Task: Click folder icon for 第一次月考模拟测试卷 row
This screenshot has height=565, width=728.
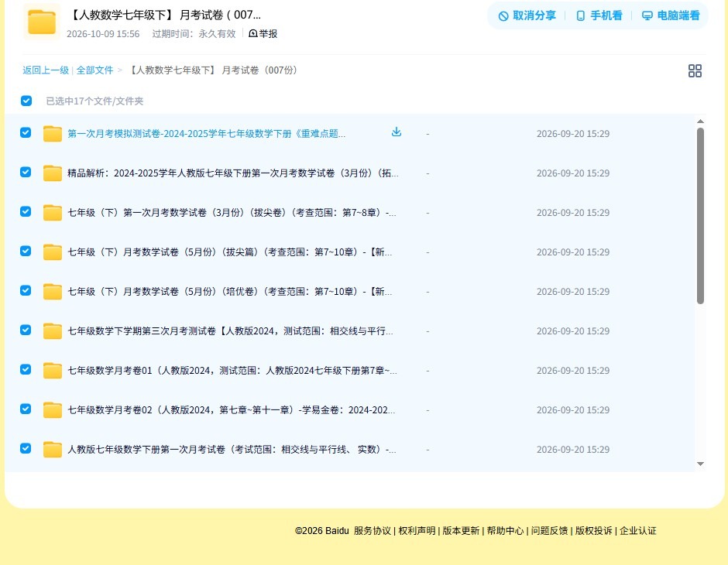Action: point(53,134)
